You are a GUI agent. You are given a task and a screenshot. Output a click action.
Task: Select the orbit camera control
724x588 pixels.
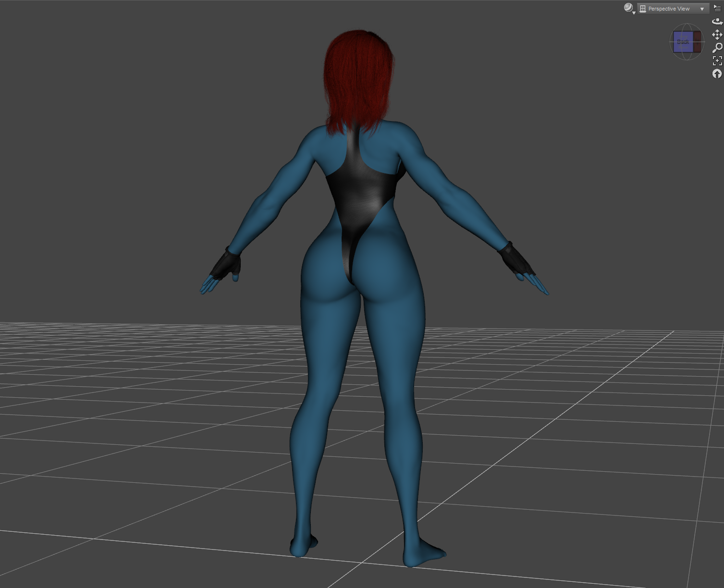tap(717, 22)
